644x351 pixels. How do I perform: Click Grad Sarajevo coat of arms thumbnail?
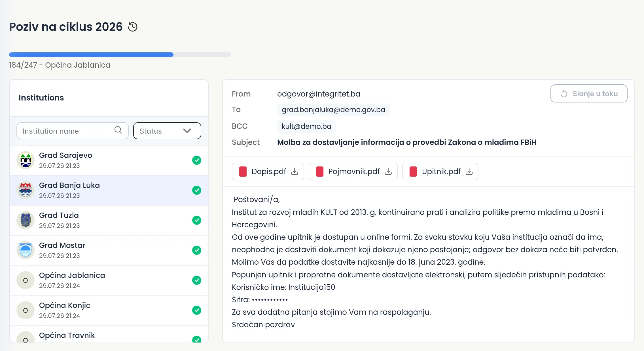(x=26, y=160)
